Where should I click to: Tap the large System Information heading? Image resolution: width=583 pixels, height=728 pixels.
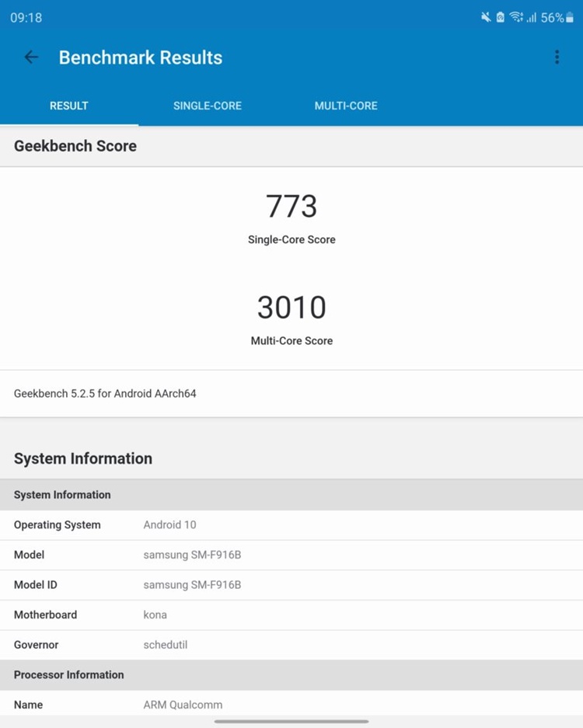coord(83,458)
